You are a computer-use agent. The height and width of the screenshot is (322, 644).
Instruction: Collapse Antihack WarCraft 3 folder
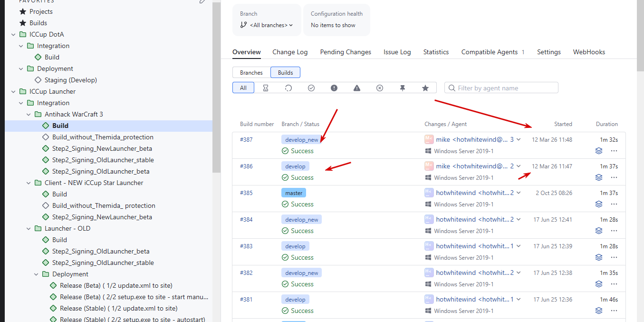click(x=29, y=114)
